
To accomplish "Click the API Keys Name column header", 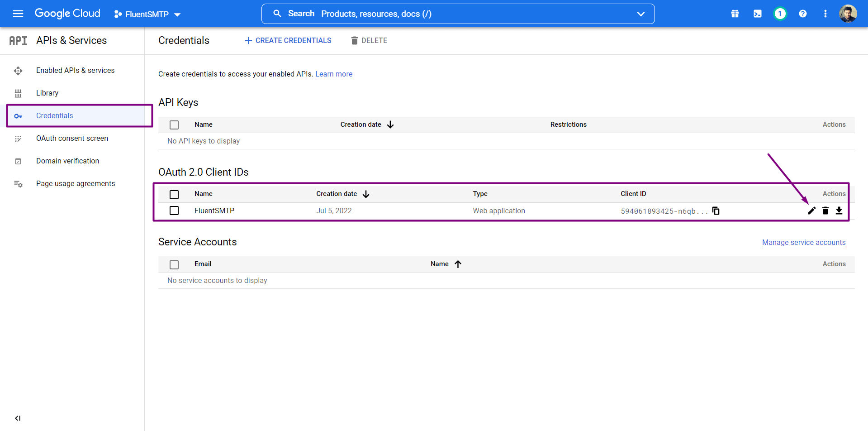I will (204, 125).
